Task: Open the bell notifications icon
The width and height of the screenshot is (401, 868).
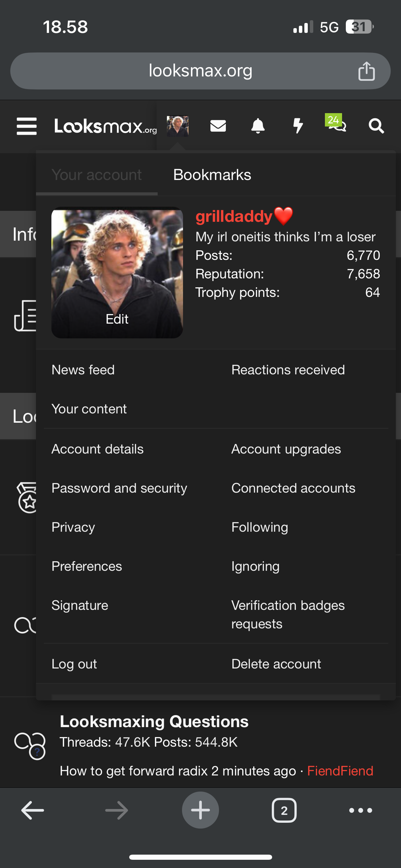Action: pyautogui.click(x=258, y=126)
